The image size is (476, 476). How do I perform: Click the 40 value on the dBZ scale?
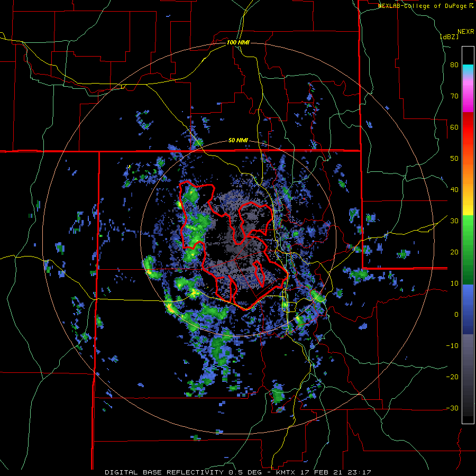tap(454, 190)
